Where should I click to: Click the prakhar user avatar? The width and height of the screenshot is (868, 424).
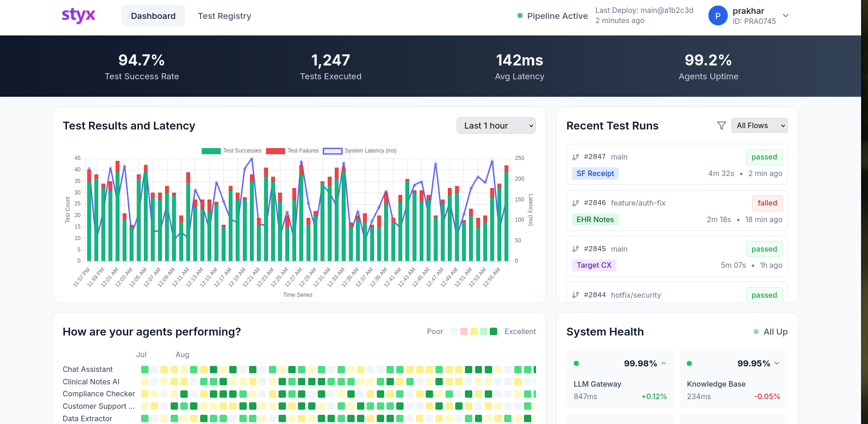click(718, 16)
